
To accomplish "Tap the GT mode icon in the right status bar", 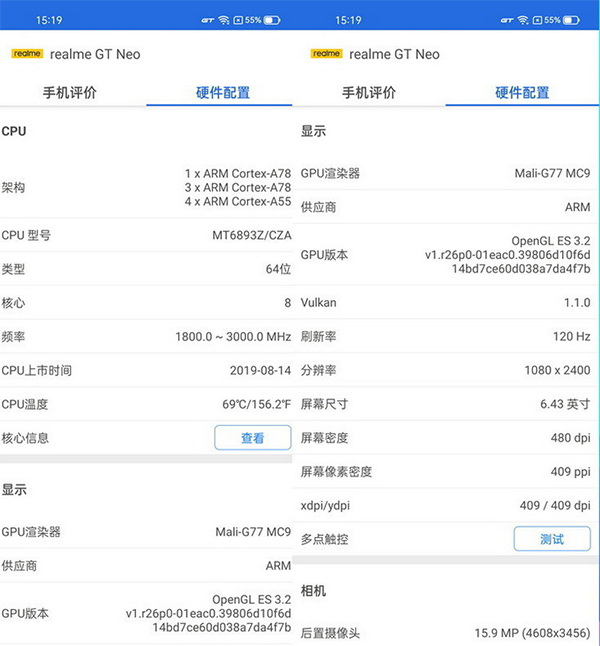I will [x=506, y=20].
